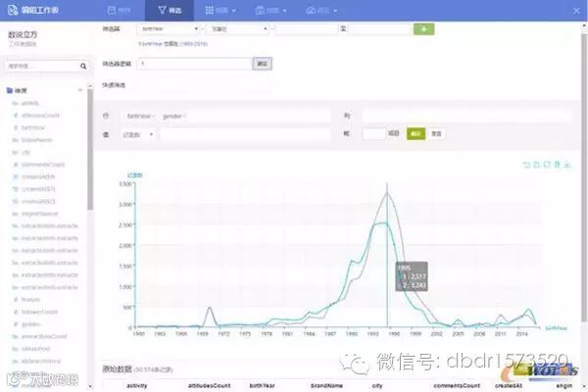The image size is (588, 392).
Task: Click the download chart toolbar icon
Action: pyautogui.click(x=567, y=165)
